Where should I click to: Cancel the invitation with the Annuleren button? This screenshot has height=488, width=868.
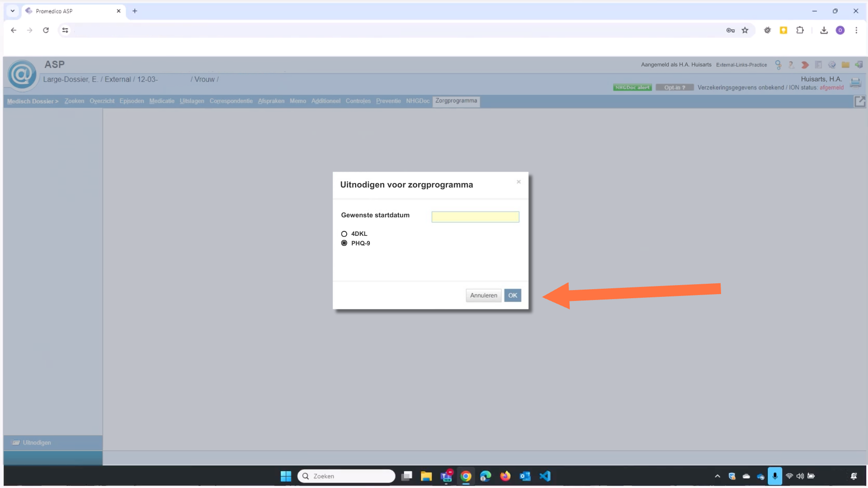click(483, 296)
